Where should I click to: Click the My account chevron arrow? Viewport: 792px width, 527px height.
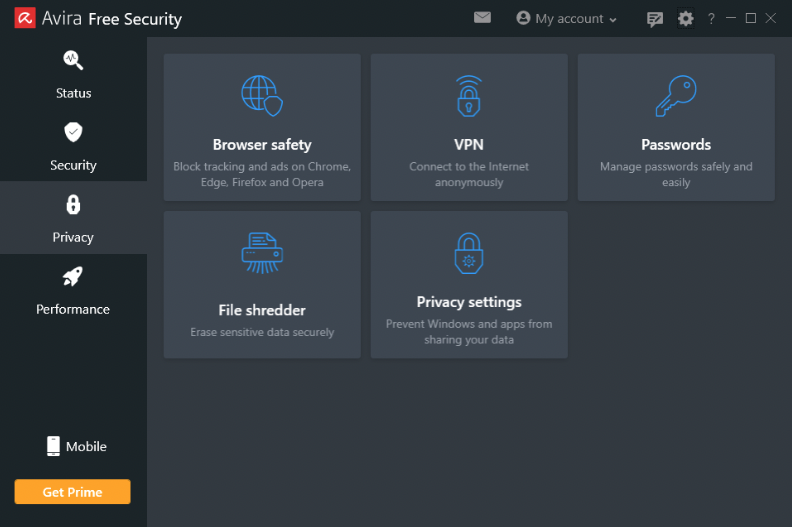613,20
